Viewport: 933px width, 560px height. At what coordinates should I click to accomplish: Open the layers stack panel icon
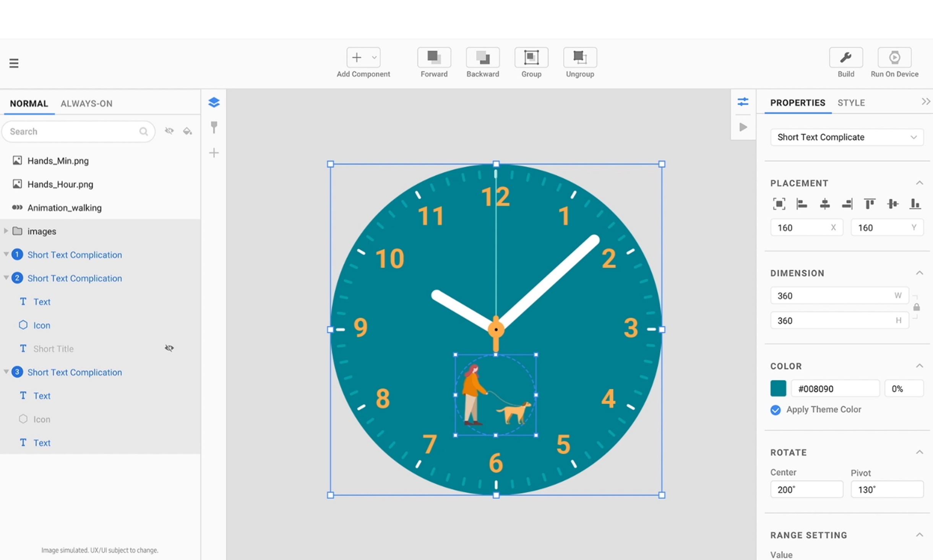(214, 102)
